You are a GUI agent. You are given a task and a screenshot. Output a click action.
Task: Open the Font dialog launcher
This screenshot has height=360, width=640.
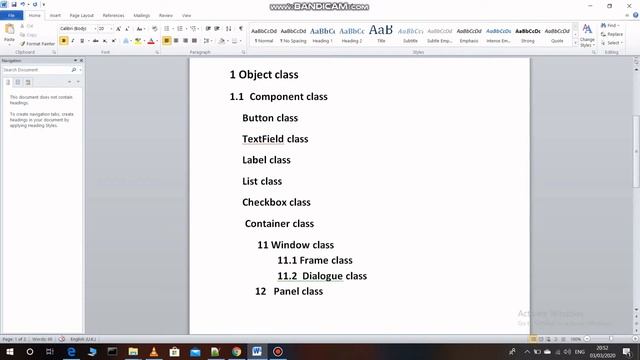(157, 52)
